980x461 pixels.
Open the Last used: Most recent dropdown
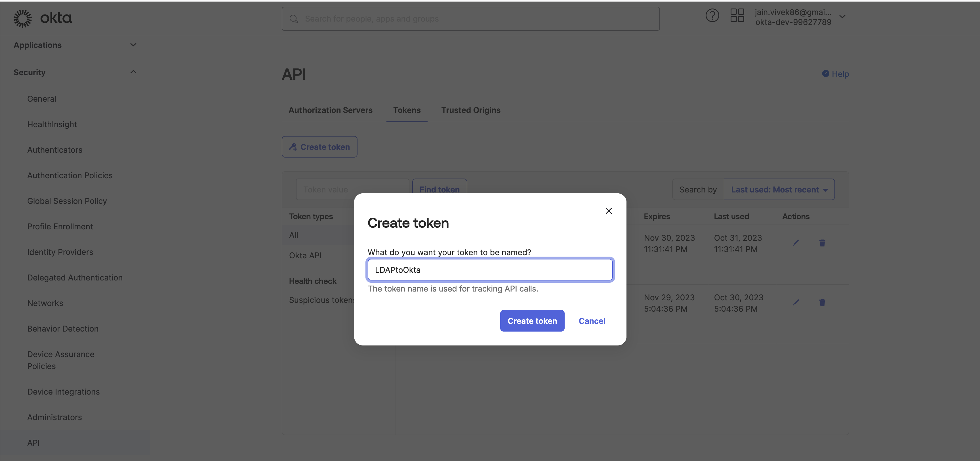tap(779, 190)
